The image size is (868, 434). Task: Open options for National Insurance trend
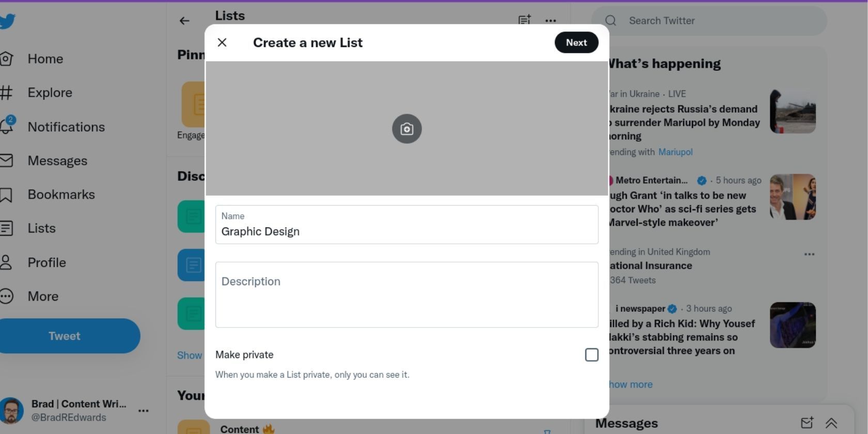coord(809,254)
